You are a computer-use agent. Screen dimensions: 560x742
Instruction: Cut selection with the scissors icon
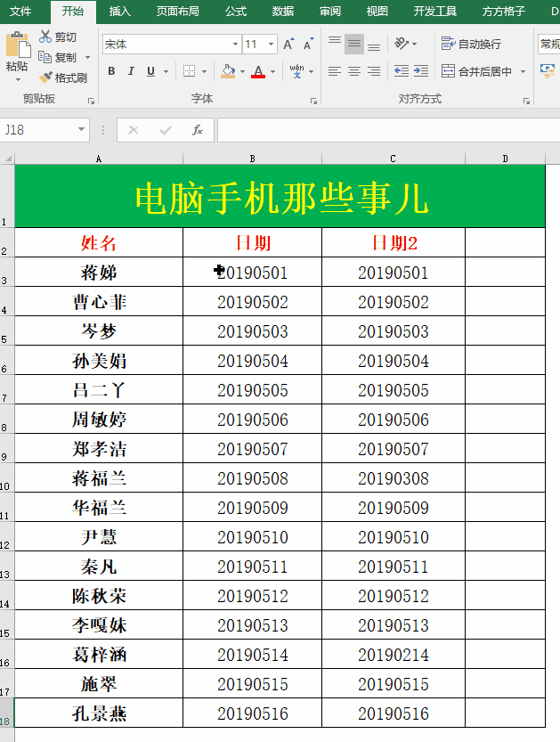click(45, 37)
